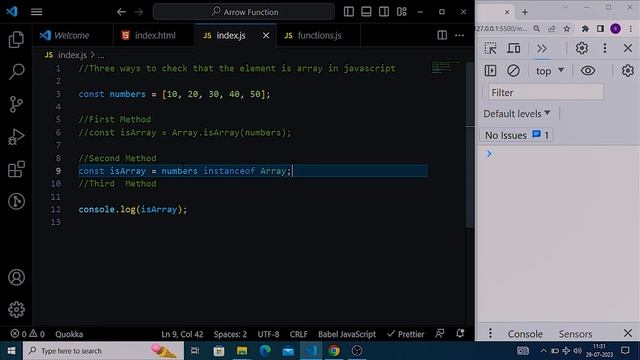Image resolution: width=640 pixels, height=360 pixels.
Task: Change language mode Babel JavaScript
Action: pyautogui.click(x=347, y=334)
